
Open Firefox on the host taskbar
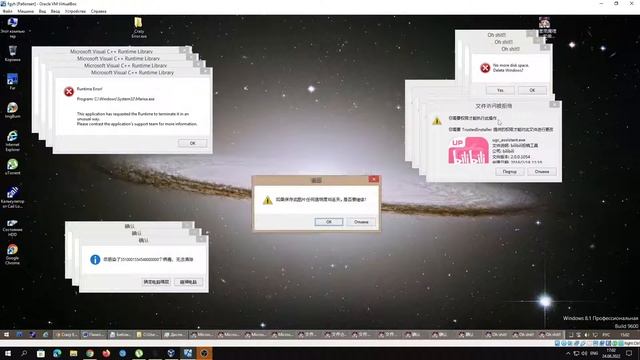(106, 353)
